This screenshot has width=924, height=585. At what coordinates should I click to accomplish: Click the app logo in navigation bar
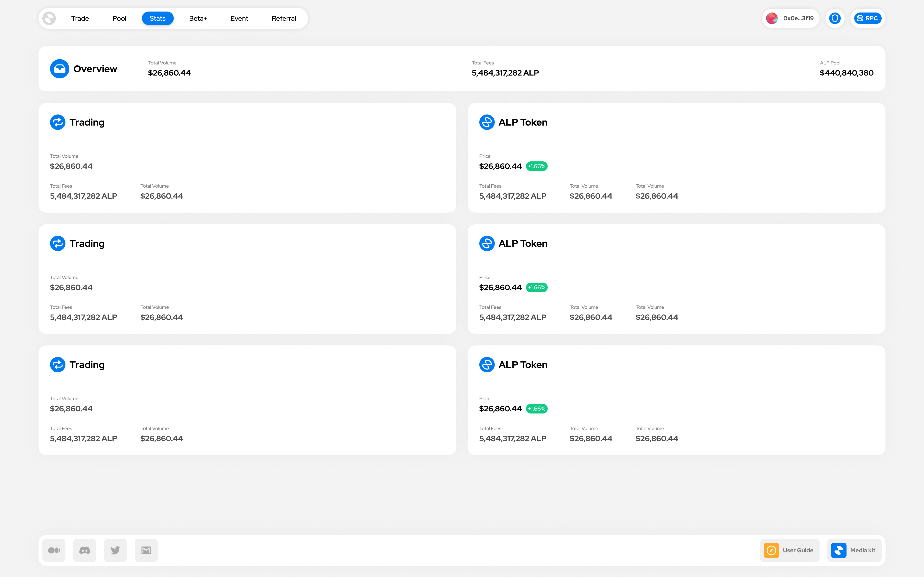click(49, 19)
